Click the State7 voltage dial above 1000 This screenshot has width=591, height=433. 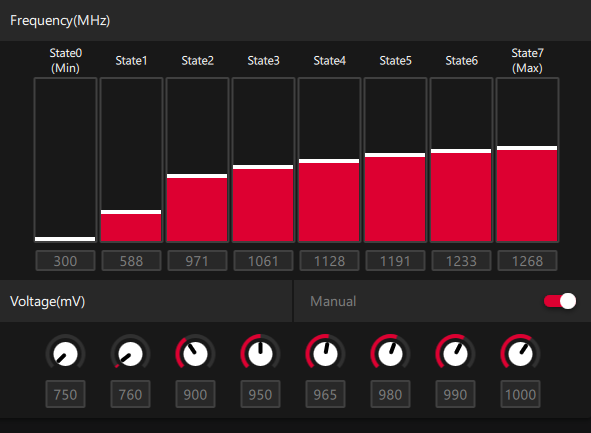(x=520, y=354)
